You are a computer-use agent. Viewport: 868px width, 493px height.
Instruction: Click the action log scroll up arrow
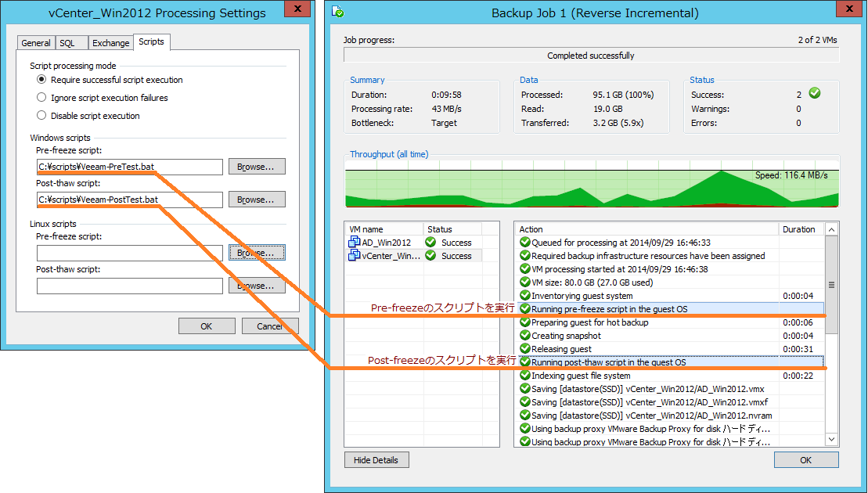831,229
